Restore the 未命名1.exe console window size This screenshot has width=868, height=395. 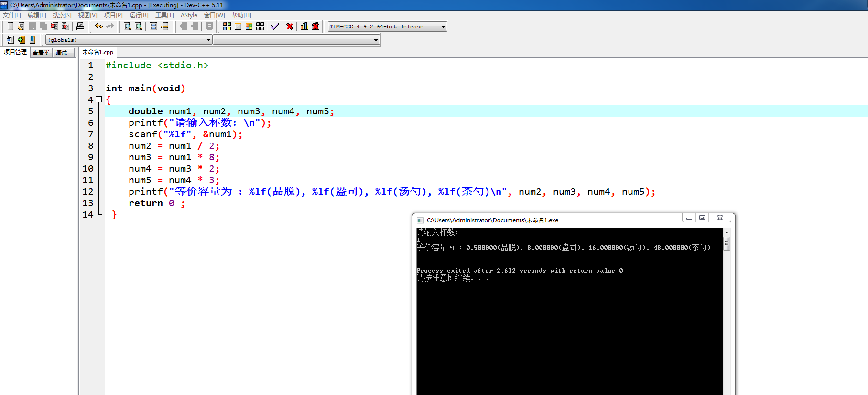(x=702, y=218)
